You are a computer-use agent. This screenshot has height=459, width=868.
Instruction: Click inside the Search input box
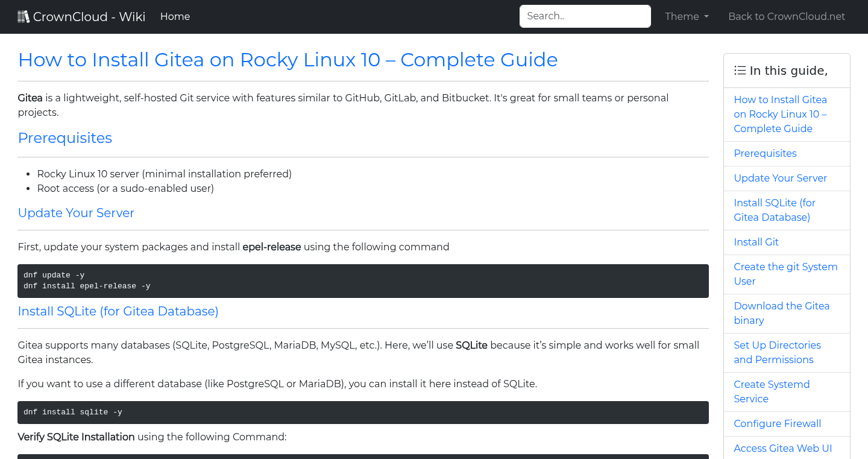pos(584,16)
